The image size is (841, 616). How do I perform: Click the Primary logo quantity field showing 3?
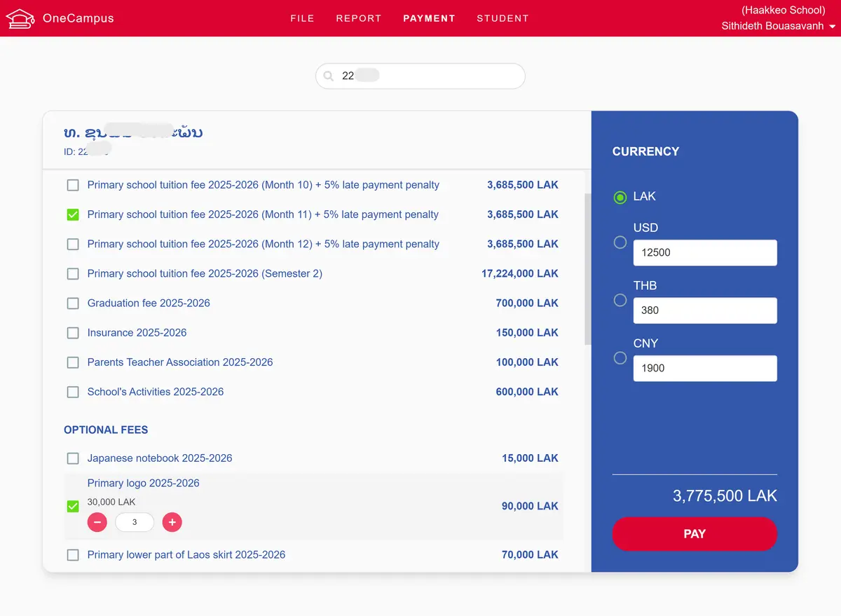135,522
